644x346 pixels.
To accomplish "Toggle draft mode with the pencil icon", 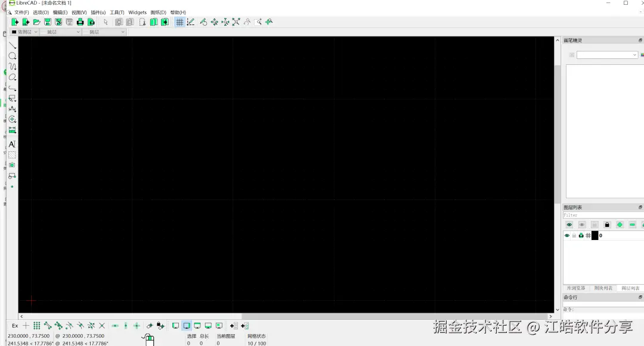I will [191, 22].
